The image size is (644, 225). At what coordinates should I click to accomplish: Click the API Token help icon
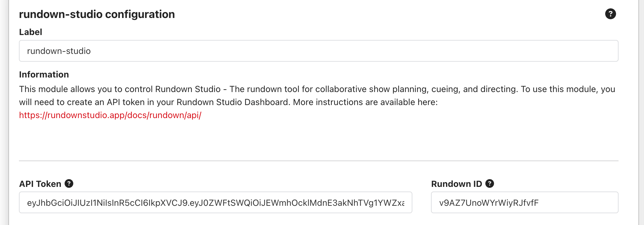click(x=69, y=183)
